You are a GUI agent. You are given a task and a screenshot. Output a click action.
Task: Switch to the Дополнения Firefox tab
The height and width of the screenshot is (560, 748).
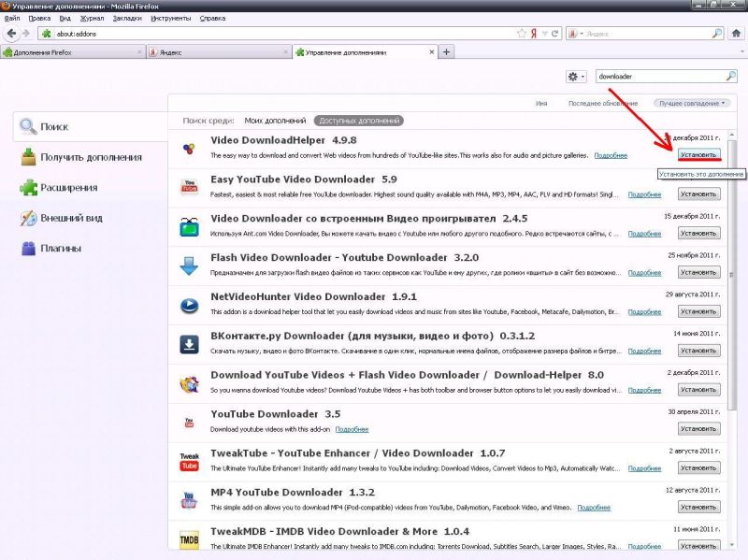(x=73, y=52)
